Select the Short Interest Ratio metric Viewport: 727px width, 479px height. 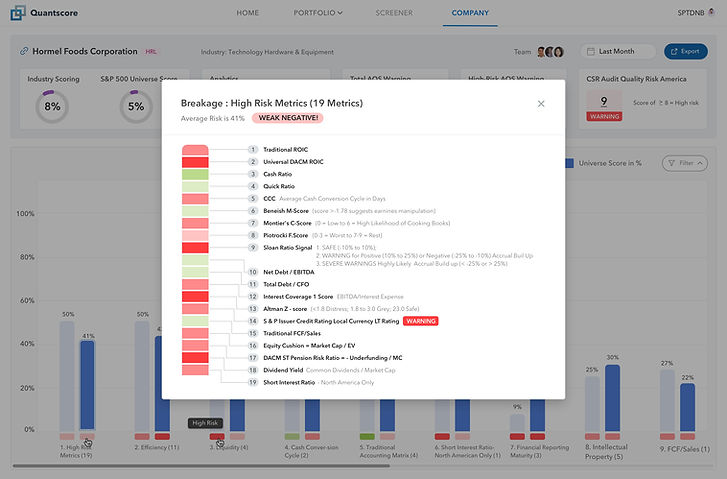click(289, 383)
